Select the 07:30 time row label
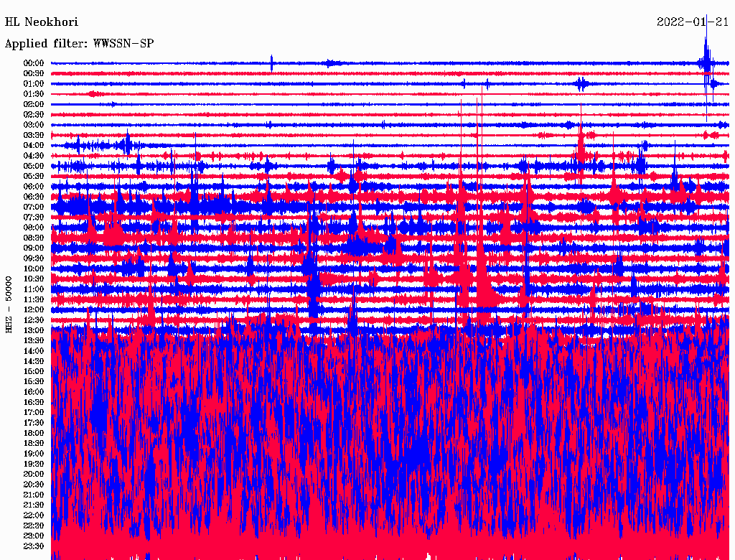735x560 pixels. [33, 217]
